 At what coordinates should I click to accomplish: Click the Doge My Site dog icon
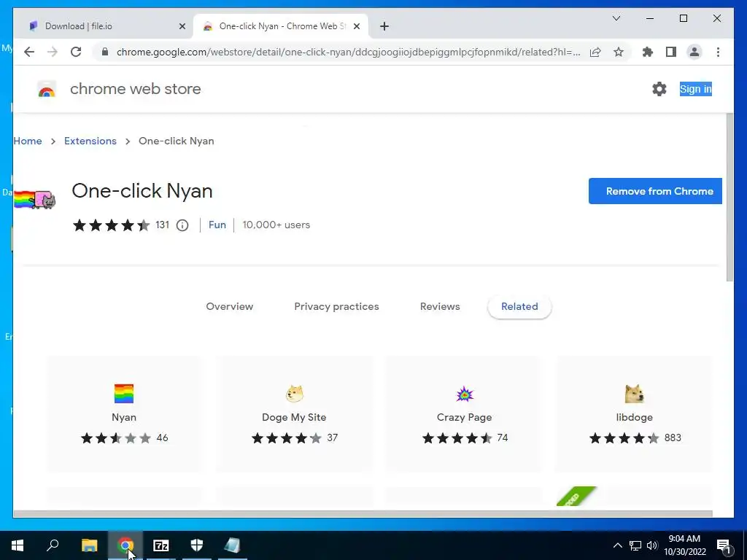tap(295, 394)
